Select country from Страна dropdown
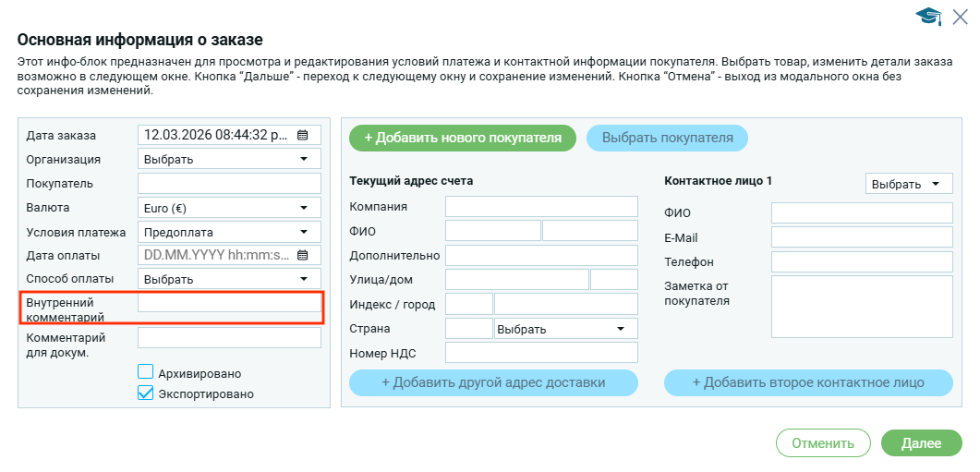The image size is (980, 472). point(565,329)
